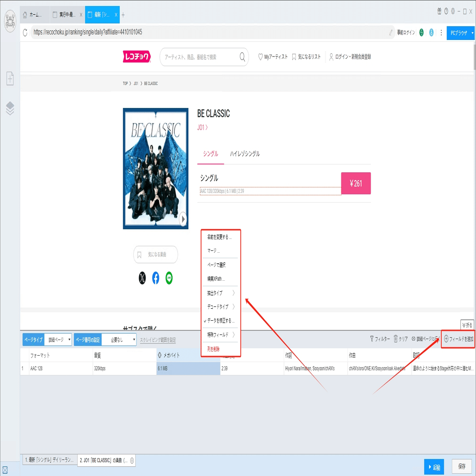Click the gift icon in title bar
The image size is (476, 476).
click(439, 11)
